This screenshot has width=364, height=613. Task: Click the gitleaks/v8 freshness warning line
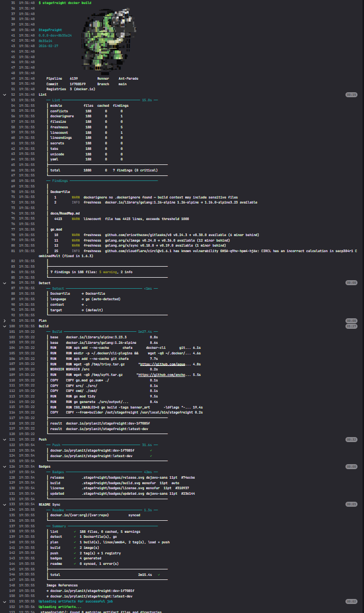tap(156, 235)
